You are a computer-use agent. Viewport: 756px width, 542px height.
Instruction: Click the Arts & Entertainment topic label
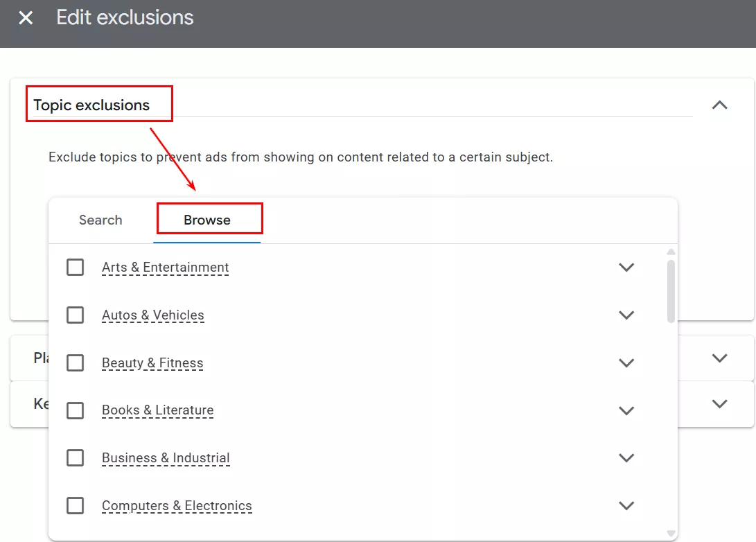point(165,268)
